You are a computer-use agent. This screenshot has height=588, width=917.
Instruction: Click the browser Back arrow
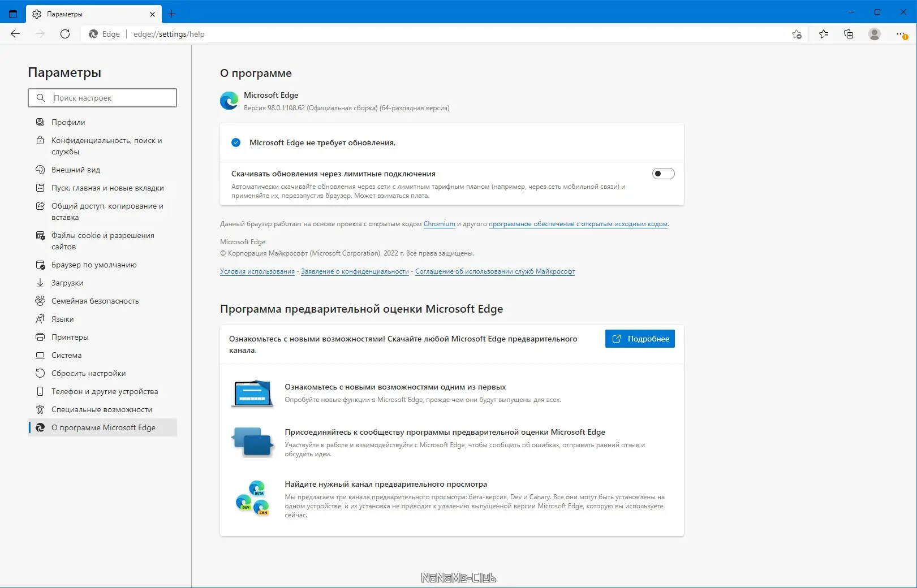coord(15,34)
